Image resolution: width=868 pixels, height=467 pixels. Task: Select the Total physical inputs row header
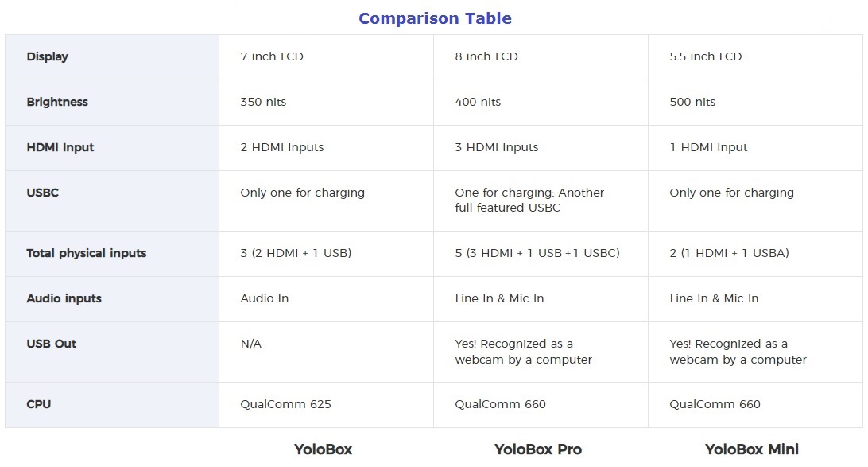[87, 253]
